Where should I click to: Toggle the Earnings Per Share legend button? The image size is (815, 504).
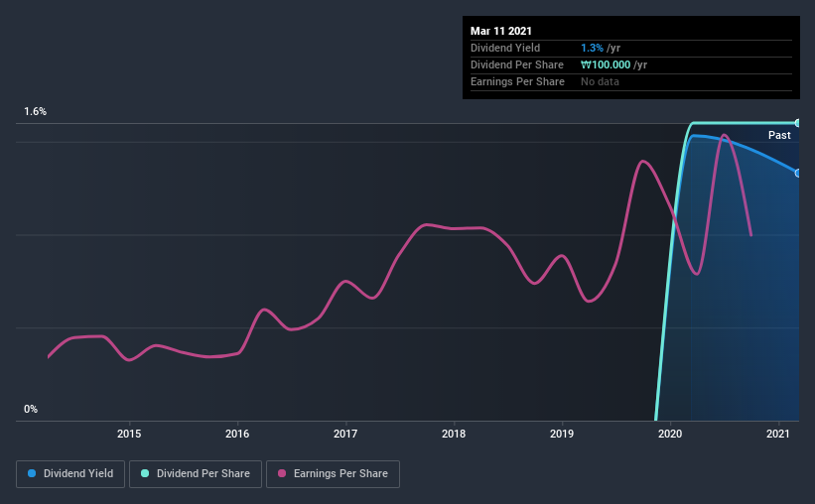click(333, 474)
